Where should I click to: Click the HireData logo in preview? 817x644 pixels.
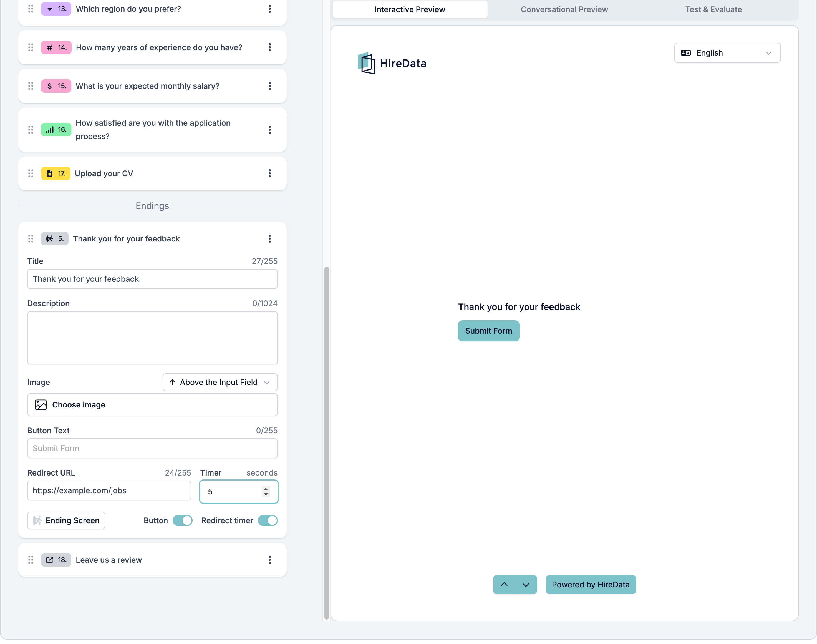pyautogui.click(x=392, y=63)
